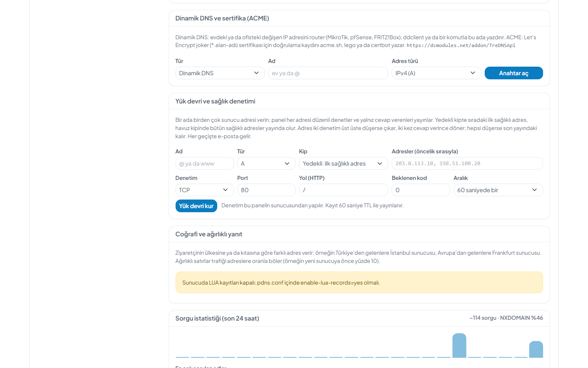This screenshot has height=368, width=588.
Task: Open the failover Tür dropdown showing A
Action: click(266, 164)
